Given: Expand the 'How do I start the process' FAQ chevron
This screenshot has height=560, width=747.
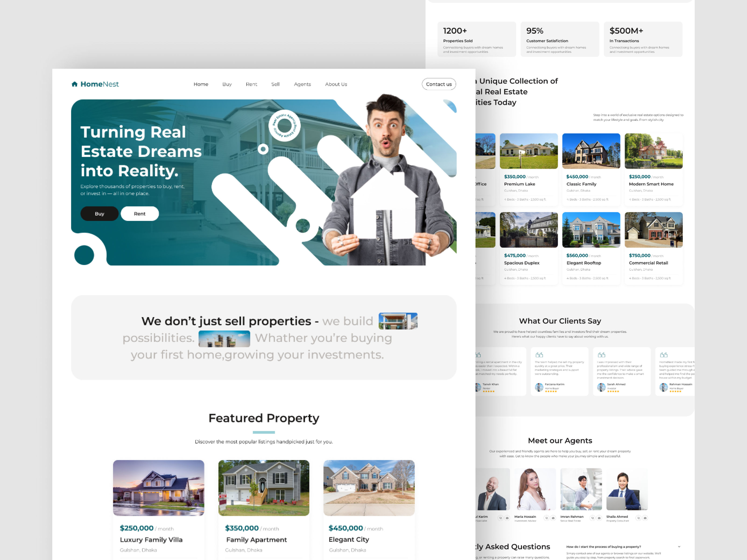Looking at the screenshot, I should tap(679, 546).
